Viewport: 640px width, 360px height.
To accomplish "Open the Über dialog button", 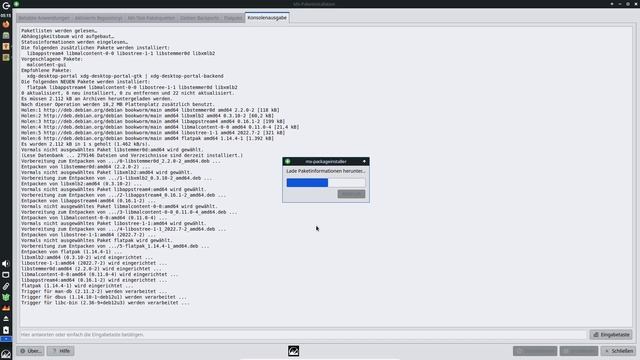I will pos(30,351).
